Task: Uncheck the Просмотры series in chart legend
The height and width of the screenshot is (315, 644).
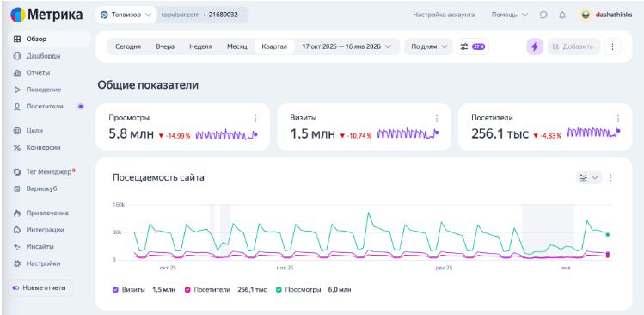Action: point(279,289)
